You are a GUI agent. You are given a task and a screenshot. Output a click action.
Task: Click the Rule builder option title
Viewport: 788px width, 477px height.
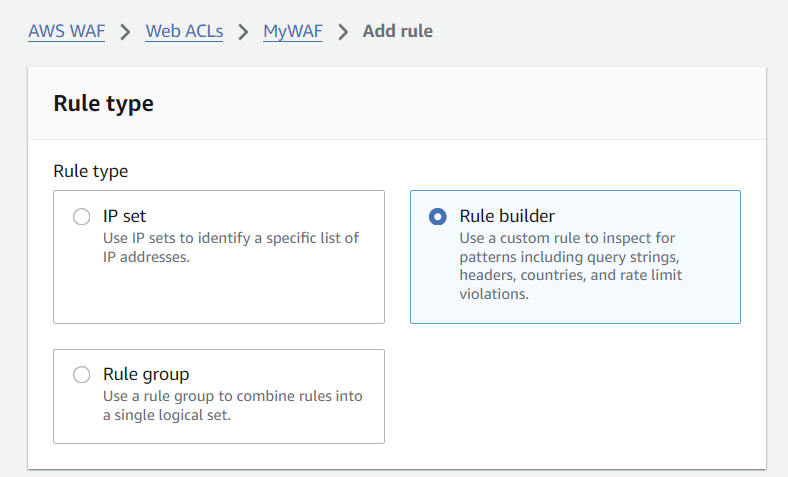point(507,216)
